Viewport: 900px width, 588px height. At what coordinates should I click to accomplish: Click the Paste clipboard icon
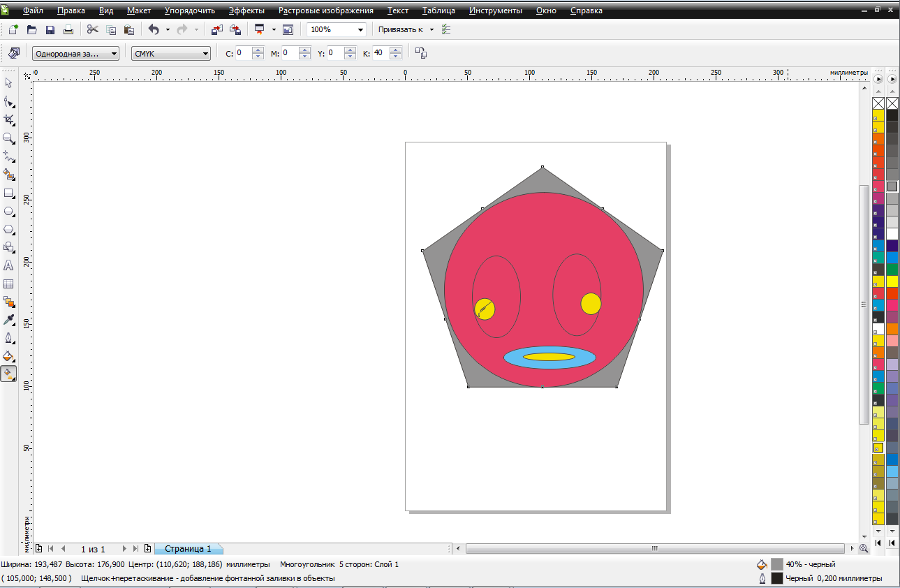click(x=129, y=29)
